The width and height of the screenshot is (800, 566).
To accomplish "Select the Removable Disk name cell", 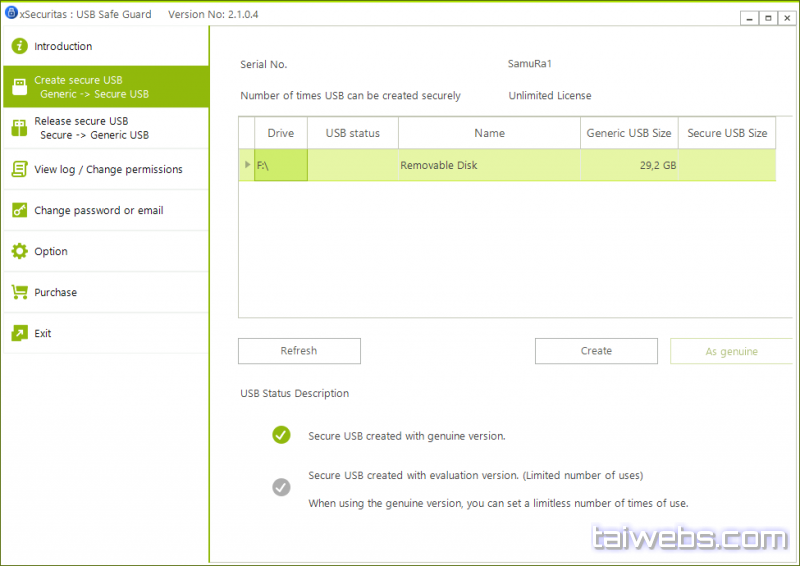I will tap(489, 165).
